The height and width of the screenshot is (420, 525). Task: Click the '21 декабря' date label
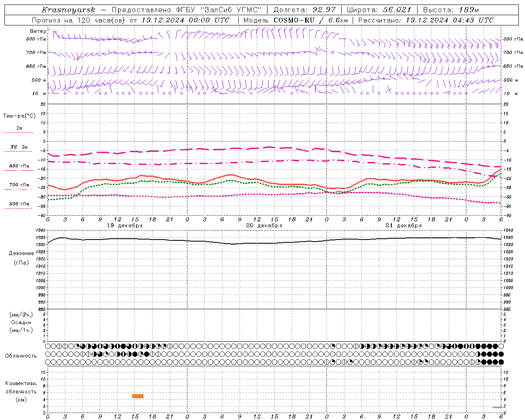[404, 226]
